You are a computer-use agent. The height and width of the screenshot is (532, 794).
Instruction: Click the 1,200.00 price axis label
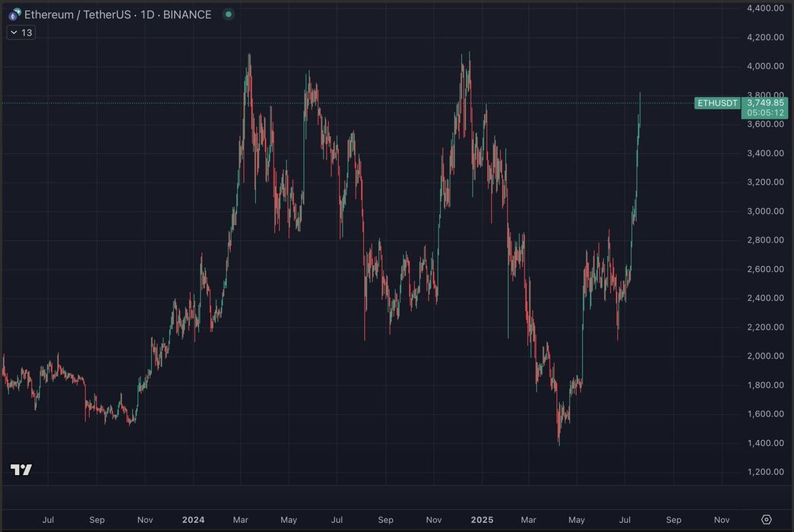coord(765,472)
